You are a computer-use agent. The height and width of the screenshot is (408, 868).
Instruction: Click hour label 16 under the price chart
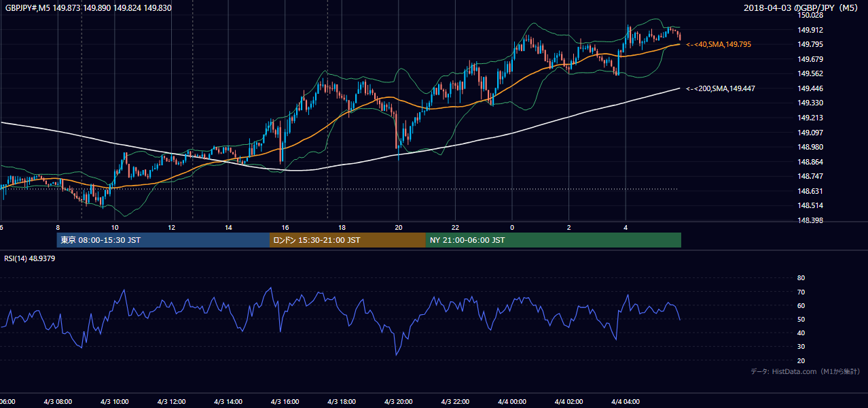285,227
